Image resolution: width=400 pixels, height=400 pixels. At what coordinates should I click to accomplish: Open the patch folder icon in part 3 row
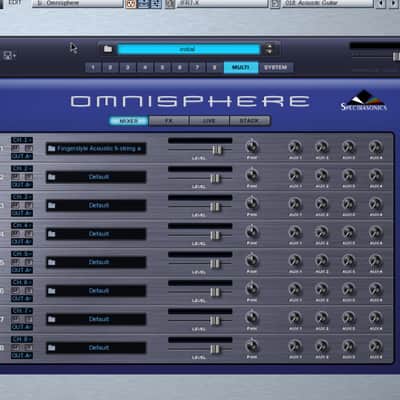tap(51, 205)
